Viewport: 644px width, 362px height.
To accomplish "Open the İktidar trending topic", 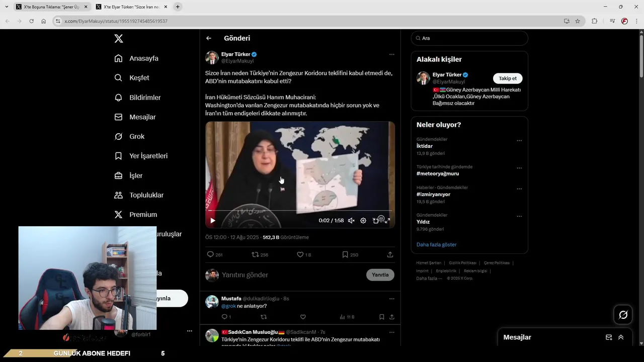I will coord(425,146).
